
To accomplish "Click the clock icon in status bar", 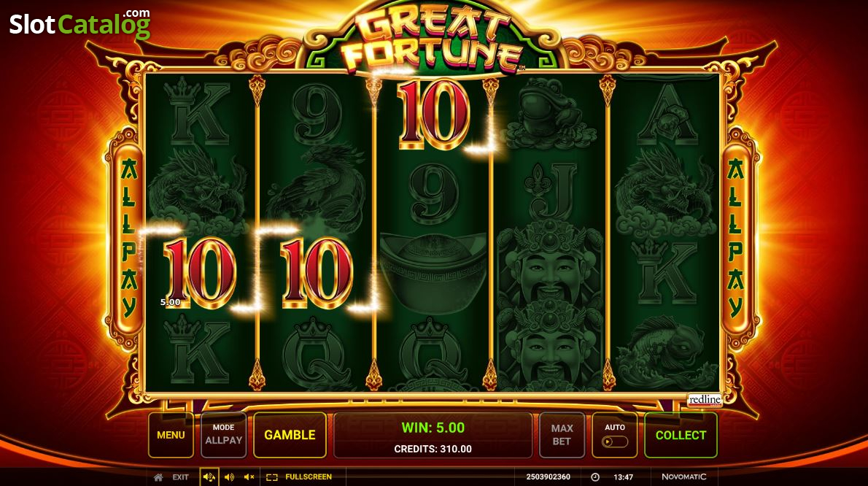I will tap(595, 477).
